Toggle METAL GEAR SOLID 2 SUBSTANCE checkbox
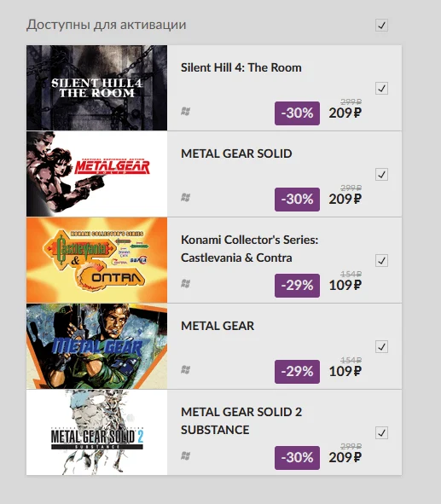 coord(381,432)
